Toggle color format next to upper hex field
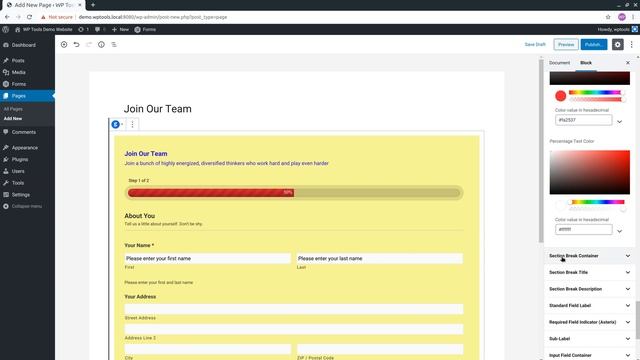 click(x=620, y=122)
